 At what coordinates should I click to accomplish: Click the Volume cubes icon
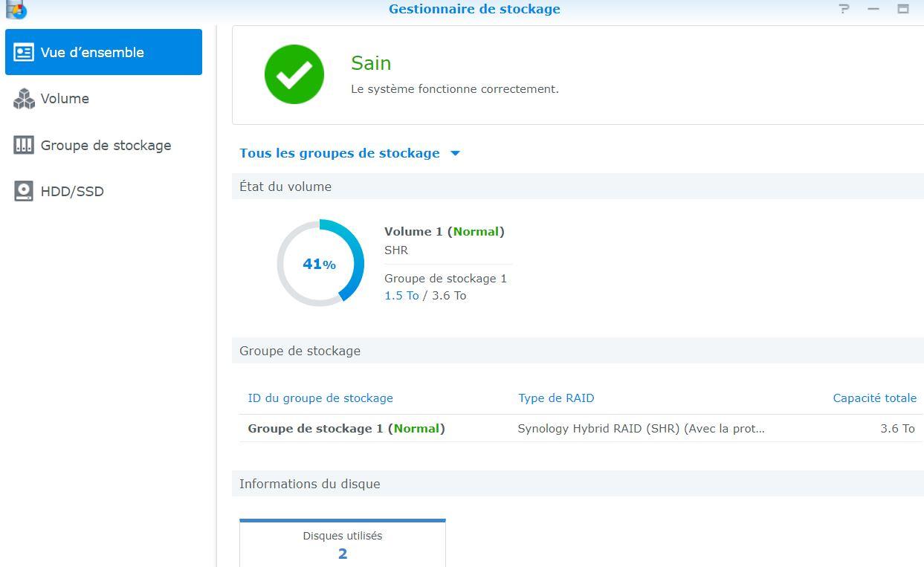coord(24,99)
